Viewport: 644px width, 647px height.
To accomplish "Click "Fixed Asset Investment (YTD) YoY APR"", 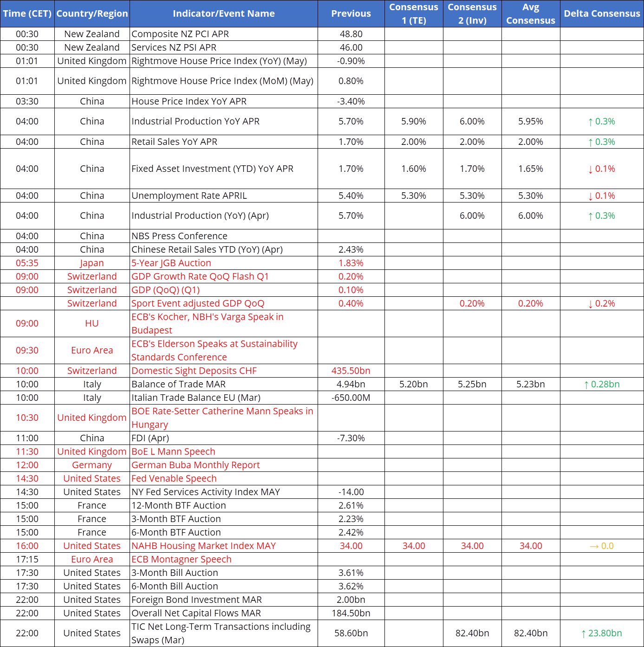I will (x=224, y=169).
